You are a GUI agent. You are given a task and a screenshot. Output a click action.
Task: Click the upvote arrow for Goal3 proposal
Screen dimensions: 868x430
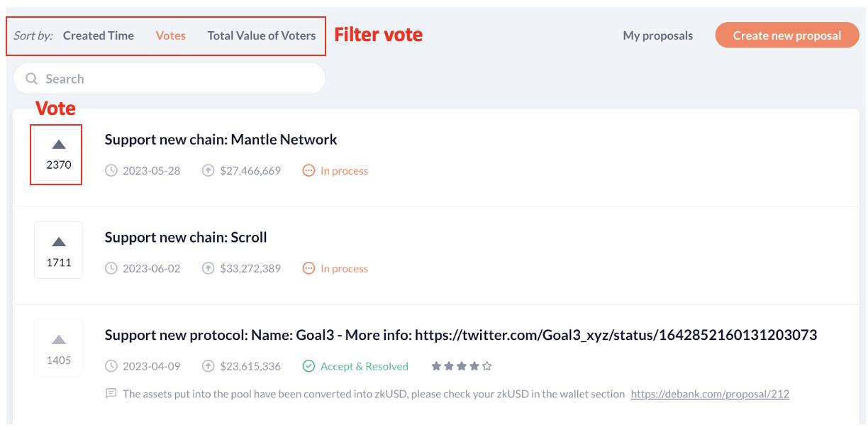[x=59, y=340]
